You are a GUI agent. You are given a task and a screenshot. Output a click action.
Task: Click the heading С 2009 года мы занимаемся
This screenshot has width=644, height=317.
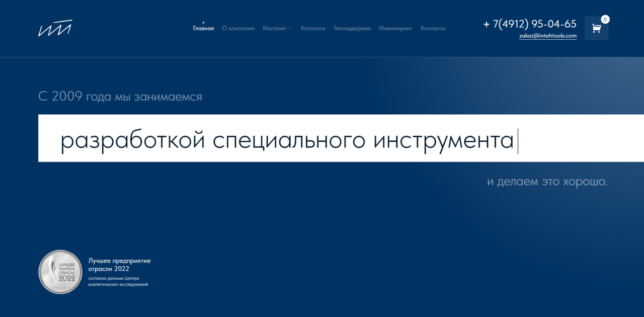[x=120, y=96]
